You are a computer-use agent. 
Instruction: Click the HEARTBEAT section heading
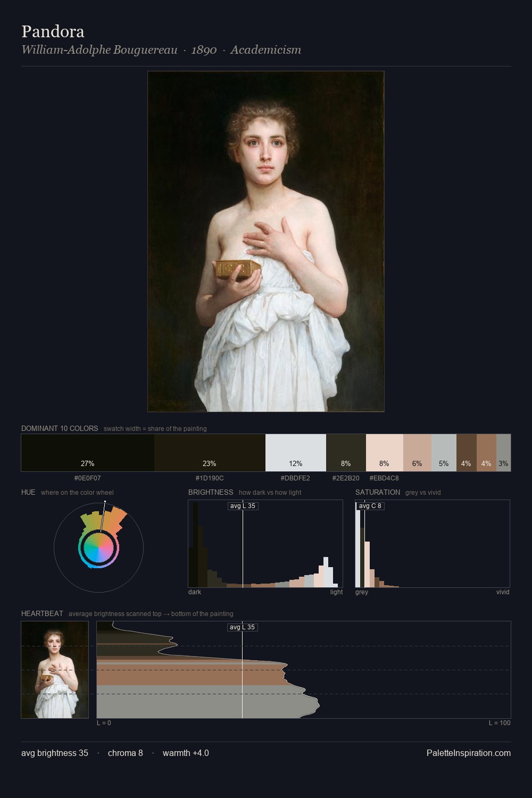42,613
